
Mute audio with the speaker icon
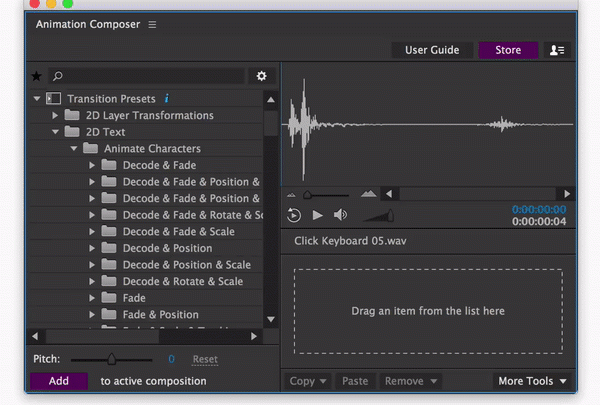coord(340,215)
